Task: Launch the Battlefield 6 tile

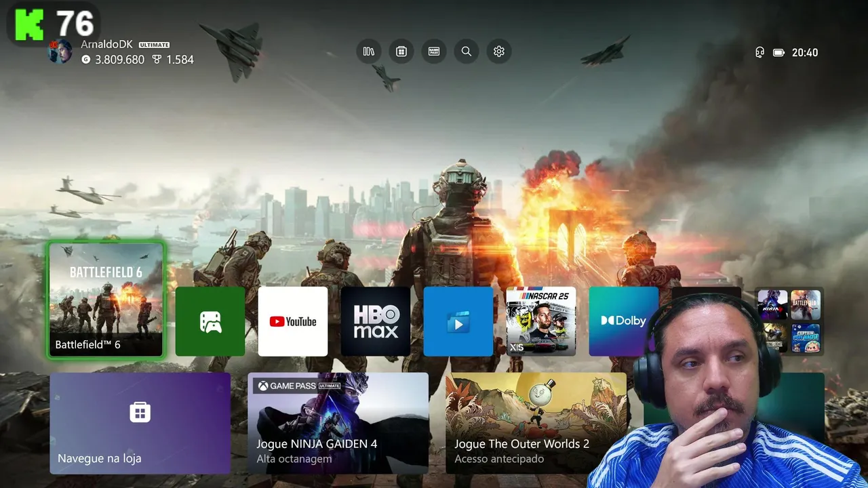Action: click(x=106, y=300)
